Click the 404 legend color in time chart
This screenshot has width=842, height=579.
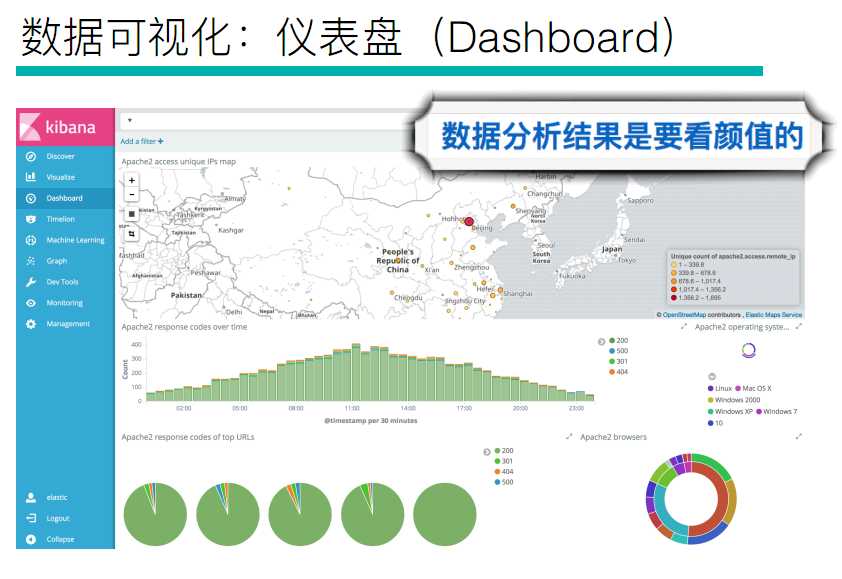[x=612, y=372]
